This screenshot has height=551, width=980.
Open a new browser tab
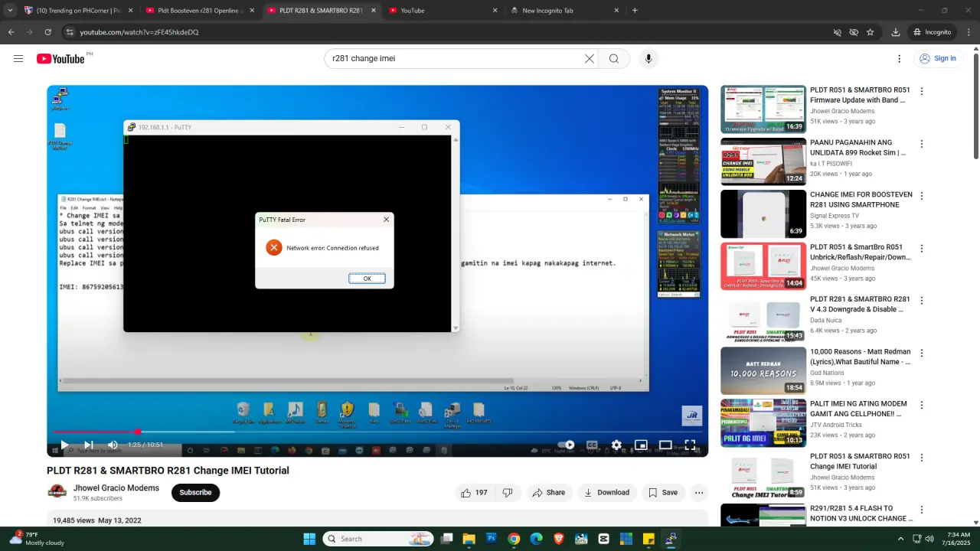(635, 11)
